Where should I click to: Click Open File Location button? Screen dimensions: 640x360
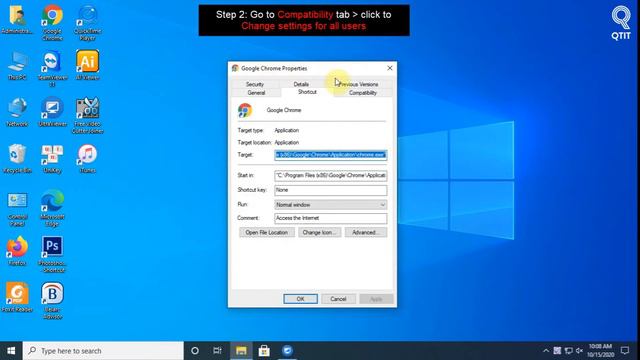coord(267,233)
